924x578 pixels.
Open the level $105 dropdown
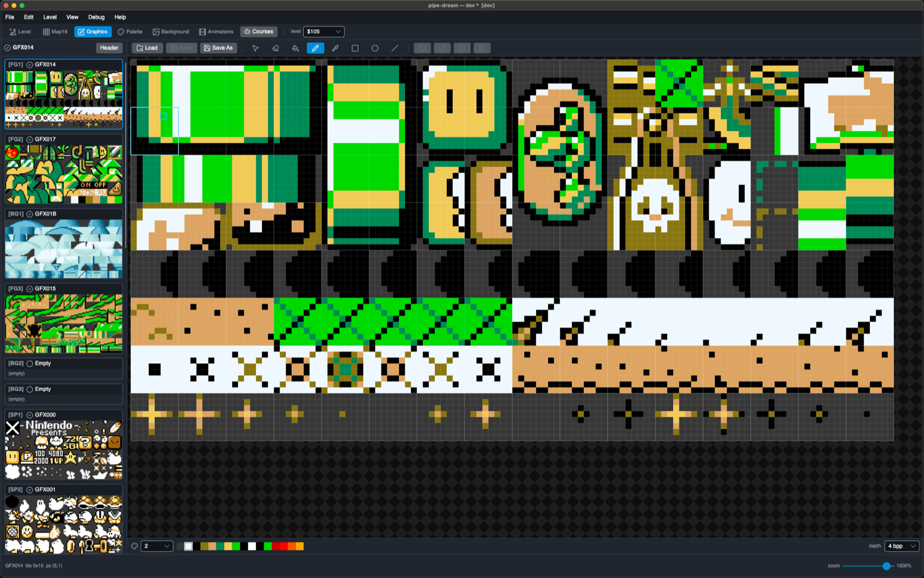click(x=323, y=32)
